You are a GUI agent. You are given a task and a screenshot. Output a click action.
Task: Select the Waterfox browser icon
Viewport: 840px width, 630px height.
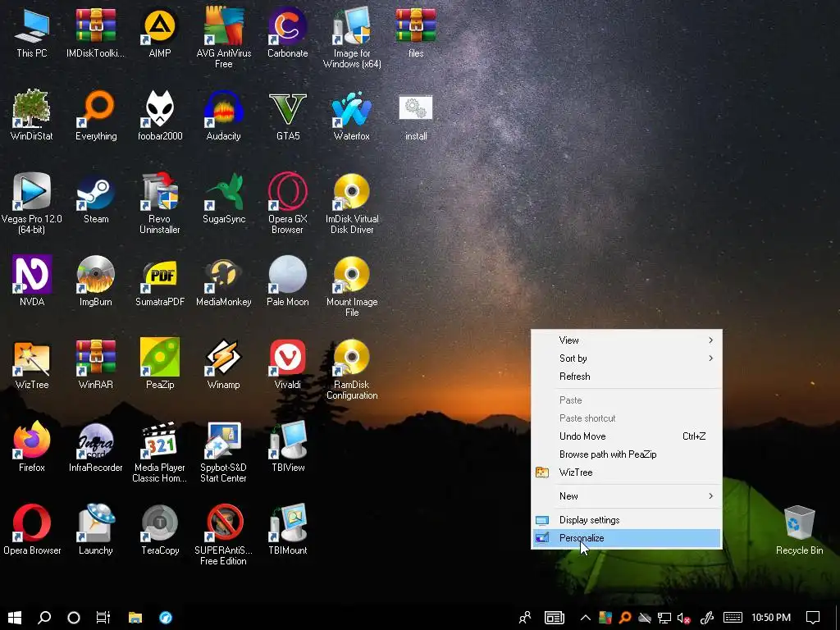click(351, 109)
